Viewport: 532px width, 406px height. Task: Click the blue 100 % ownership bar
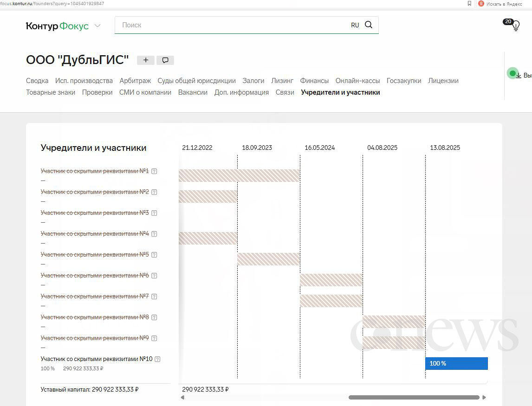click(456, 363)
